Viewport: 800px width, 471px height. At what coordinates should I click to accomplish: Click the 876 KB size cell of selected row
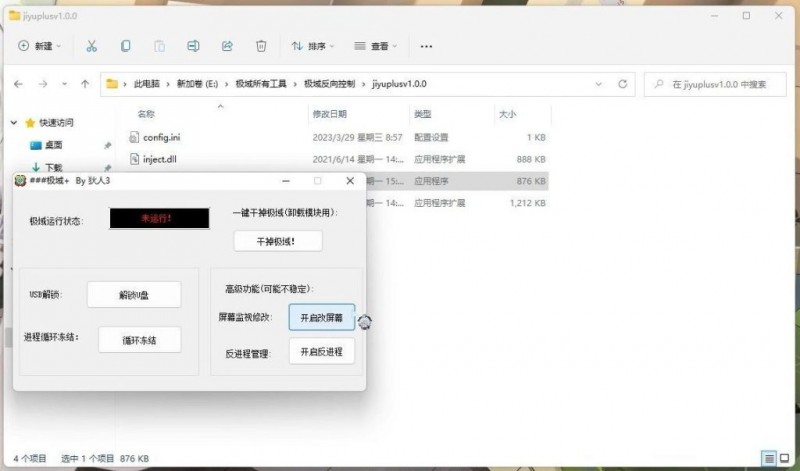pos(531,181)
